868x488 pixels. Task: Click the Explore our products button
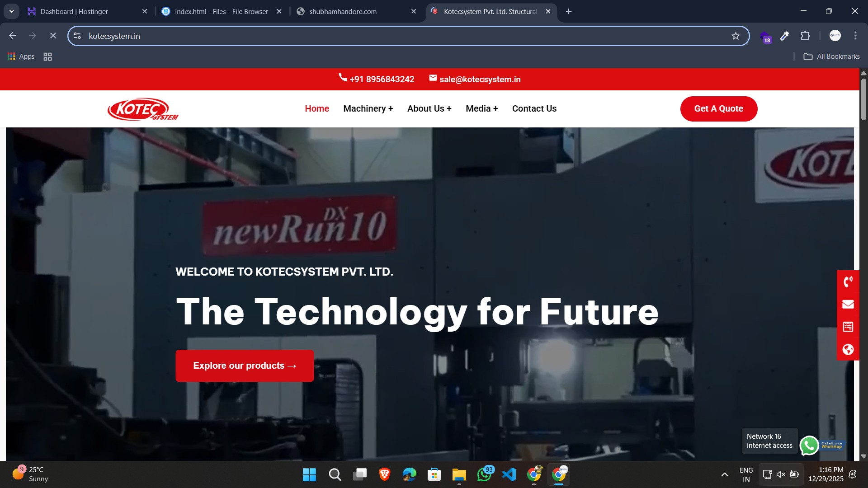pyautogui.click(x=245, y=366)
